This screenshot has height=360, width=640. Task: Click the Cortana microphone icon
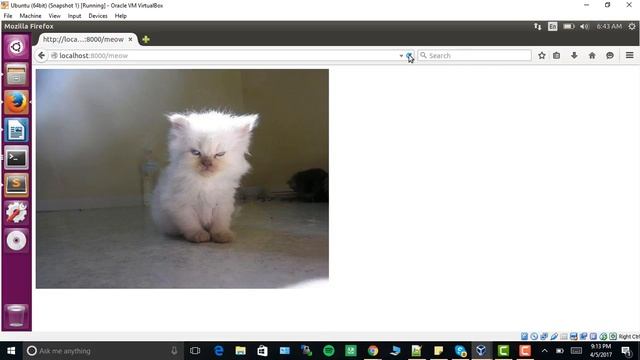click(174, 351)
